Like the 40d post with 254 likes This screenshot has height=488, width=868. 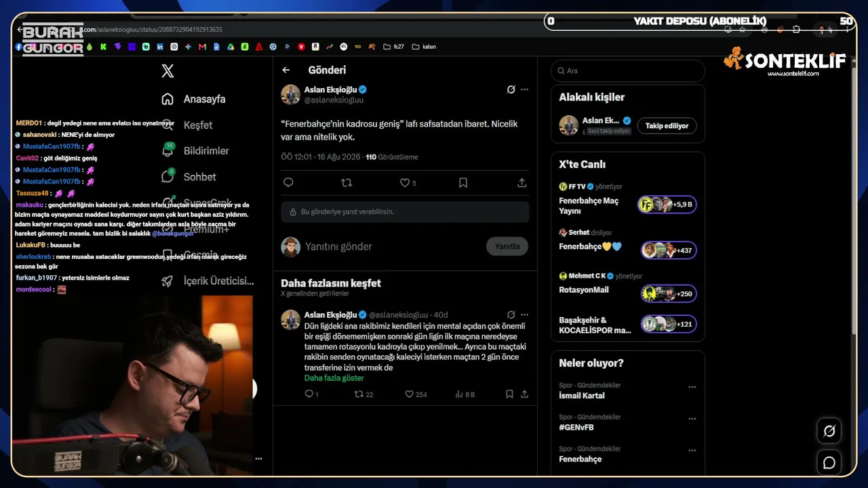(416, 394)
